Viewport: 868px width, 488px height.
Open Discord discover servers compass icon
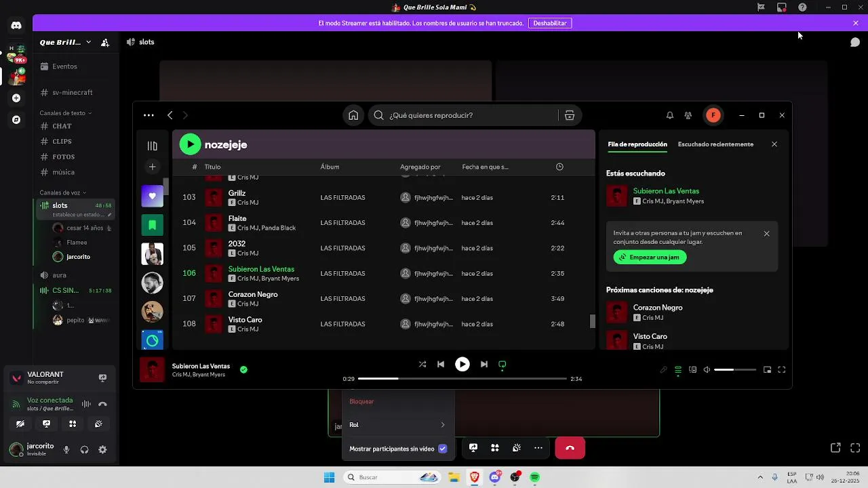16,120
